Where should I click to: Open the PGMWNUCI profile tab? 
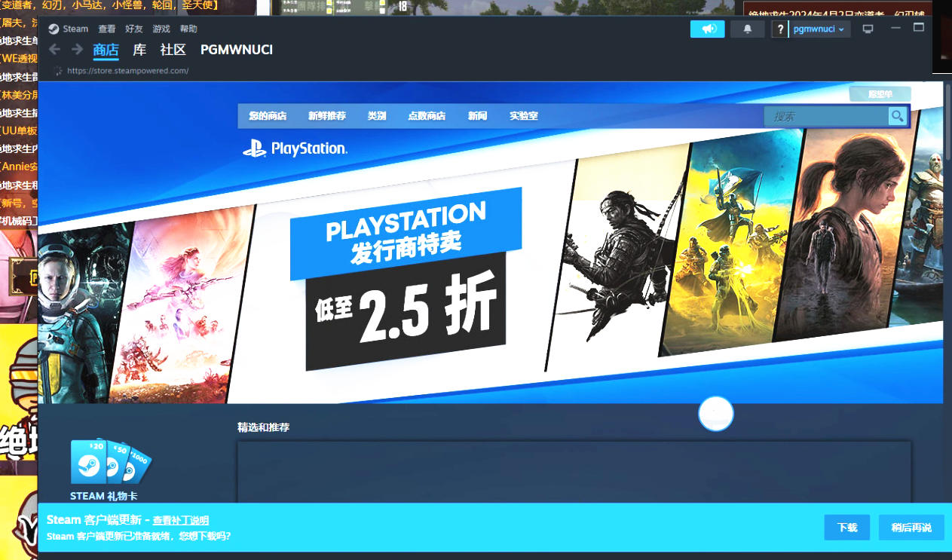(x=237, y=50)
